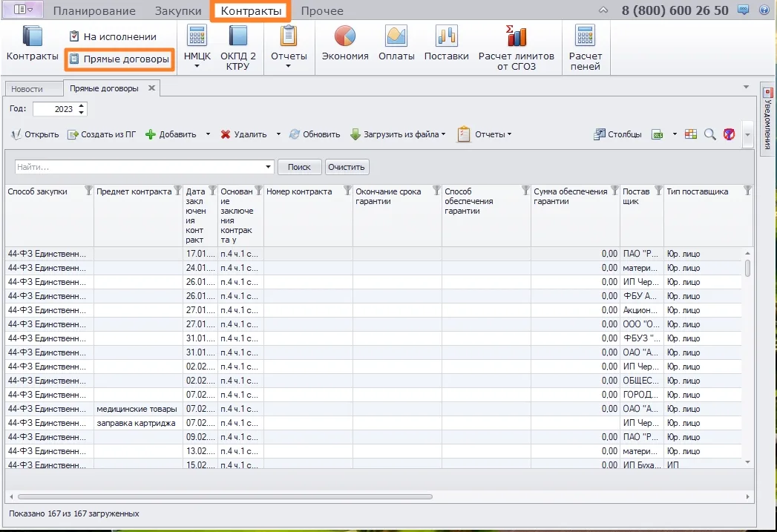Click the help question mark icon
This screenshot has width=777, height=532.
point(764,10)
